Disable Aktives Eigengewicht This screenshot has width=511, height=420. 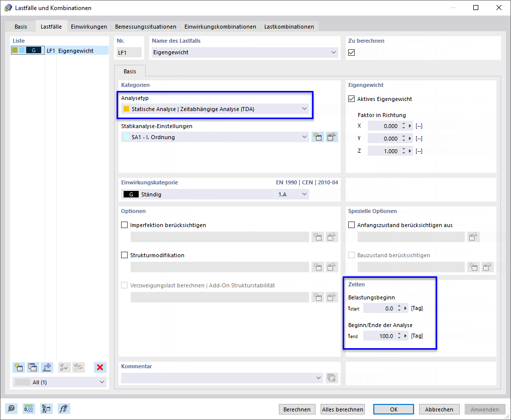point(351,99)
